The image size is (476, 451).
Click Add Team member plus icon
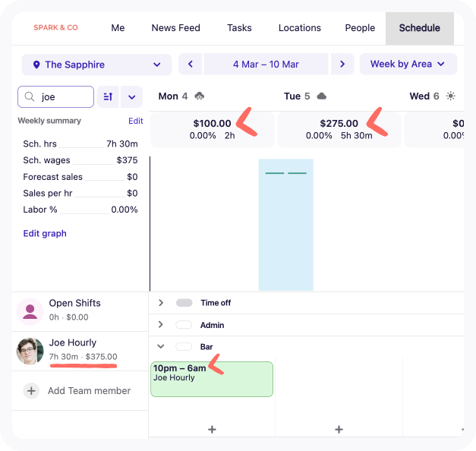point(31,391)
